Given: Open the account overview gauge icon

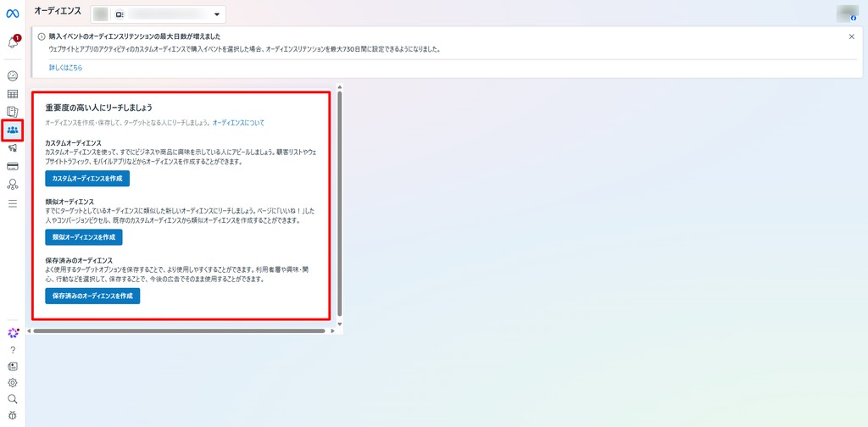Looking at the screenshot, I should pyautogui.click(x=13, y=75).
